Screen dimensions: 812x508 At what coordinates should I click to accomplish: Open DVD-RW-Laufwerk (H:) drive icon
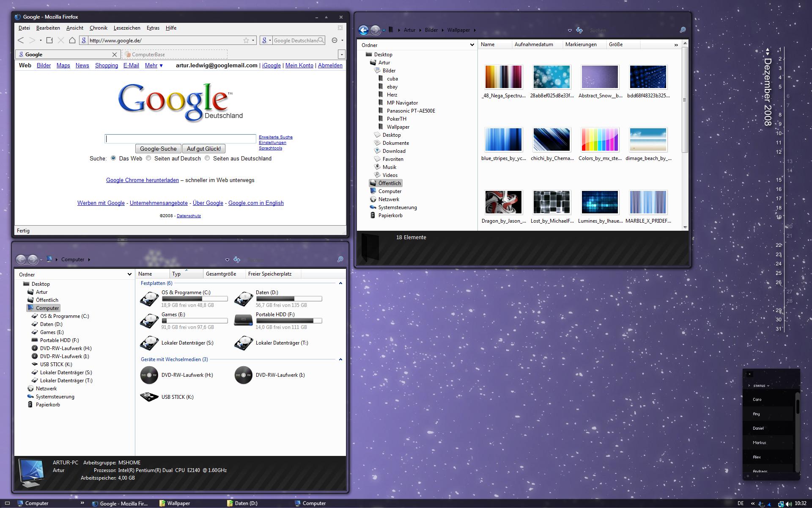click(149, 375)
